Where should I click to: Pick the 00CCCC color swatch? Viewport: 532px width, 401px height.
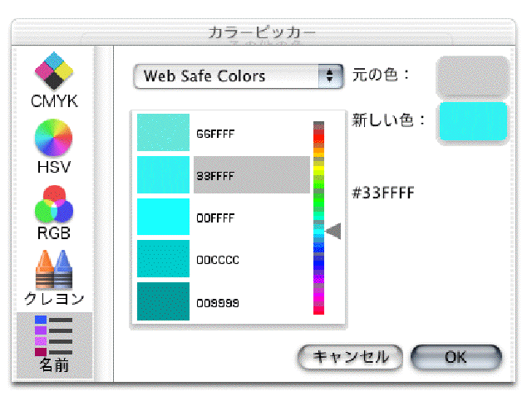[x=163, y=260]
